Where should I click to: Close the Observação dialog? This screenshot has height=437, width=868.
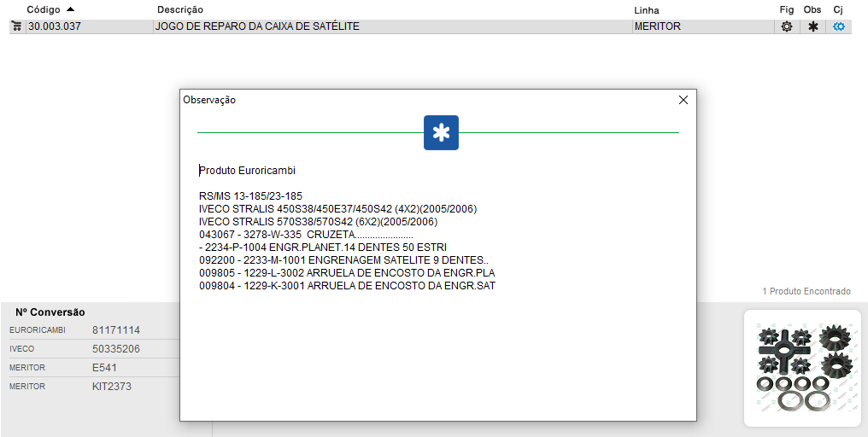pos(683,100)
